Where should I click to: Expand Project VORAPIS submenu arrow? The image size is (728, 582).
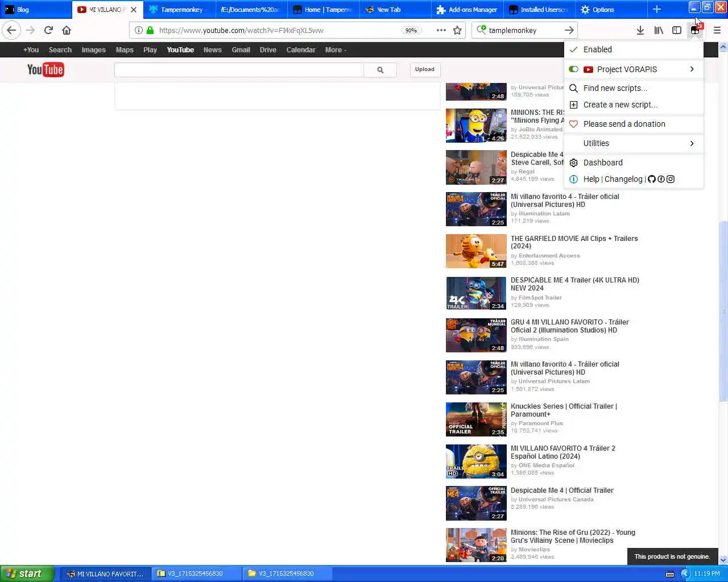[x=692, y=69]
